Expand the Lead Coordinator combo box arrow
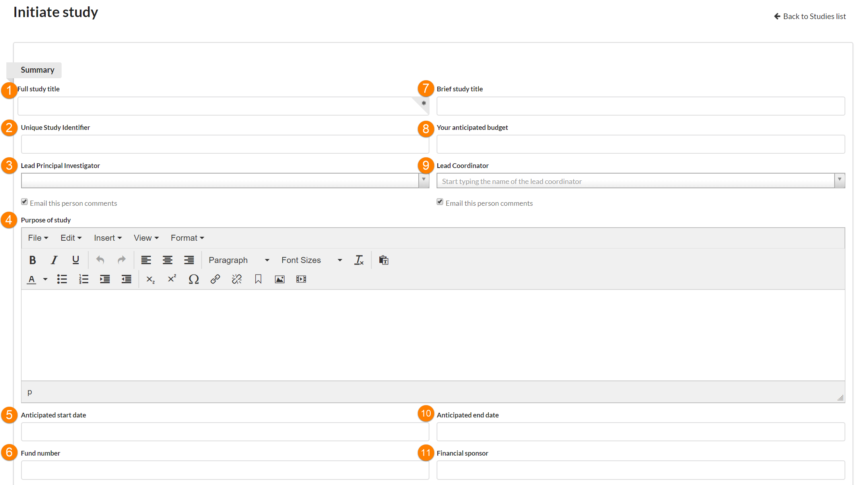 (x=839, y=180)
